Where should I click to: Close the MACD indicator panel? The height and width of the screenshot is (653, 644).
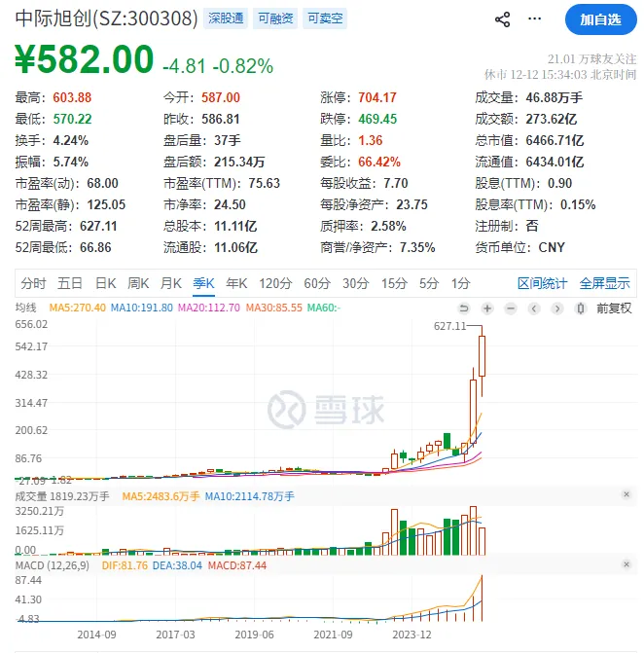[626, 564]
